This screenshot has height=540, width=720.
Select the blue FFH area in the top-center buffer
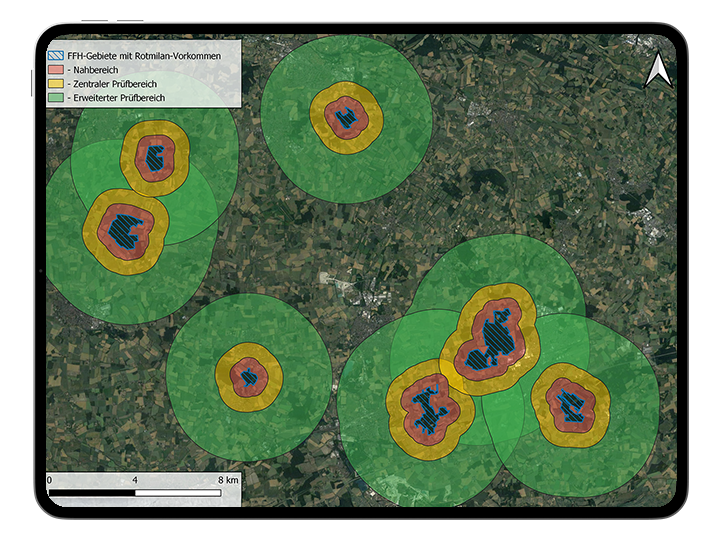tap(346, 119)
